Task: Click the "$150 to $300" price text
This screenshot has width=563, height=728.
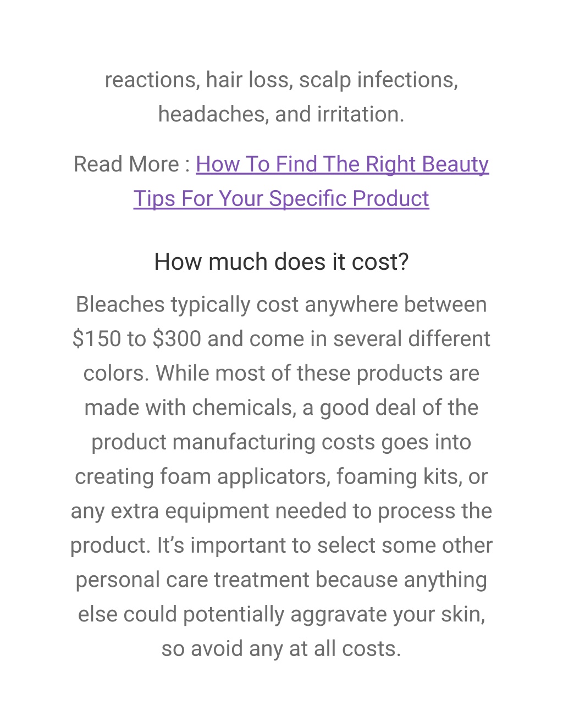Action: point(136,339)
